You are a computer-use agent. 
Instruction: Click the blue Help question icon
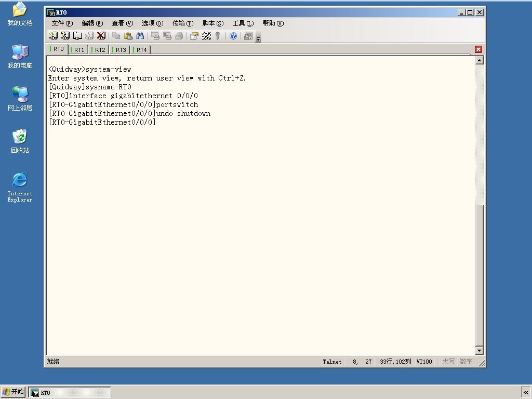click(233, 36)
